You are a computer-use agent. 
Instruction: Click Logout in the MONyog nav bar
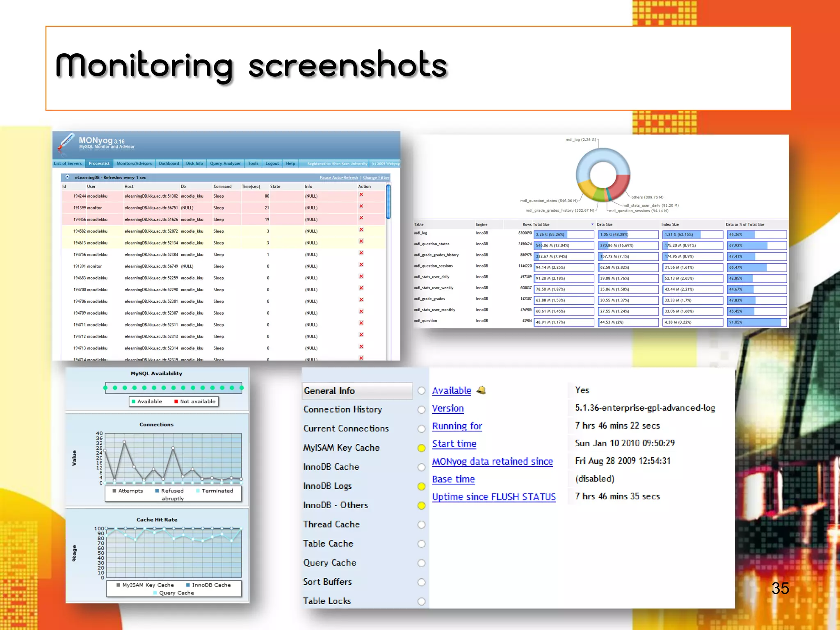point(272,163)
